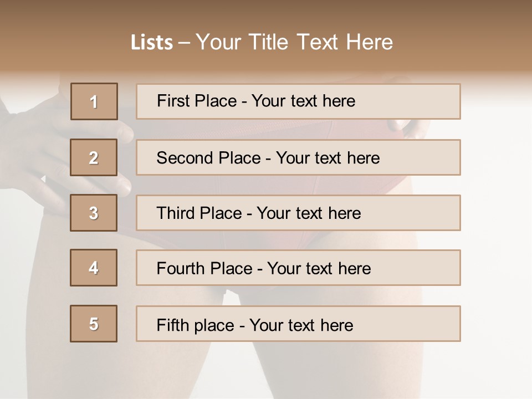Click the words Title Text Here
The image size is (532, 399).
[321, 42]
